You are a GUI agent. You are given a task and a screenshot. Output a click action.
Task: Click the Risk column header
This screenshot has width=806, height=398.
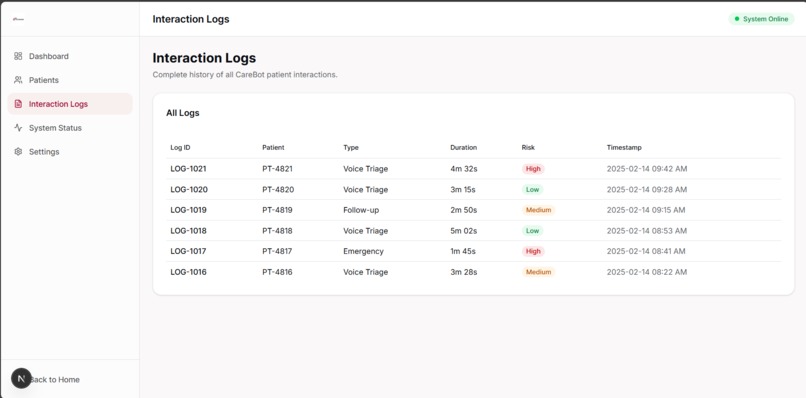[x=528, y=148]
